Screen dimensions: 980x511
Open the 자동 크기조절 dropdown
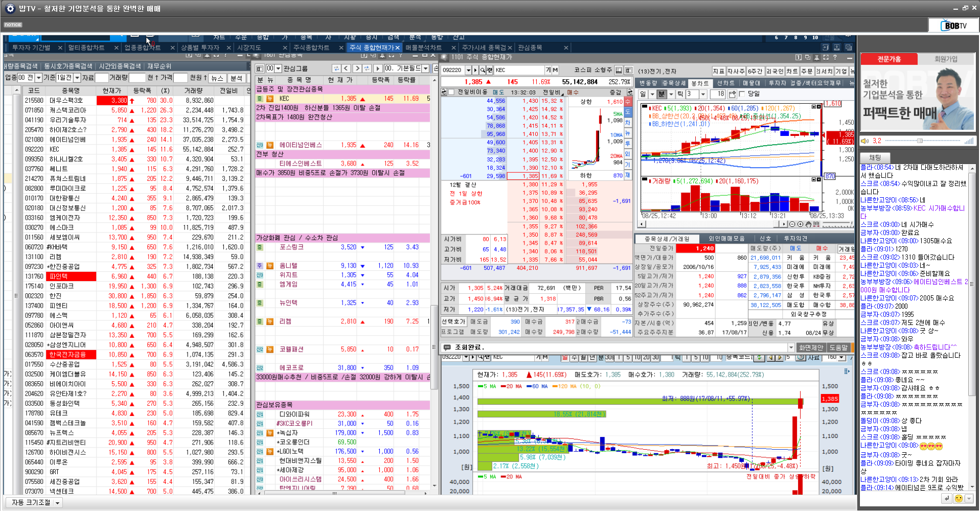(x=58, y=503)
